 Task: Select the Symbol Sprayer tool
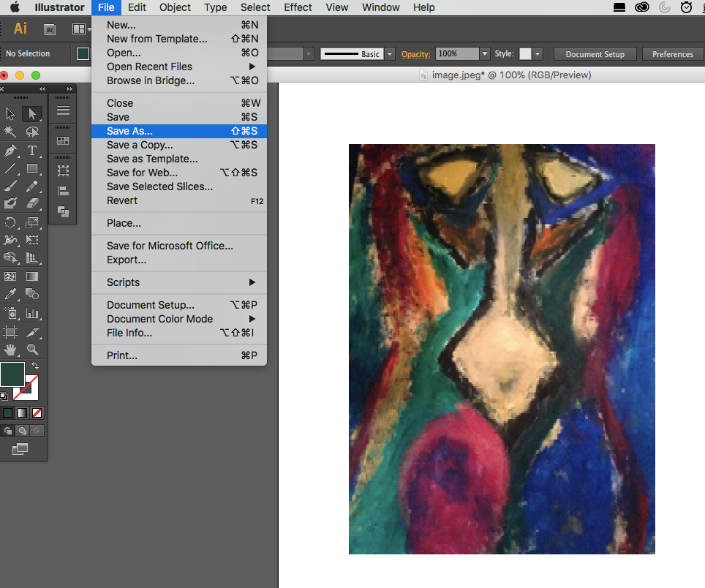tap(10, 313)
